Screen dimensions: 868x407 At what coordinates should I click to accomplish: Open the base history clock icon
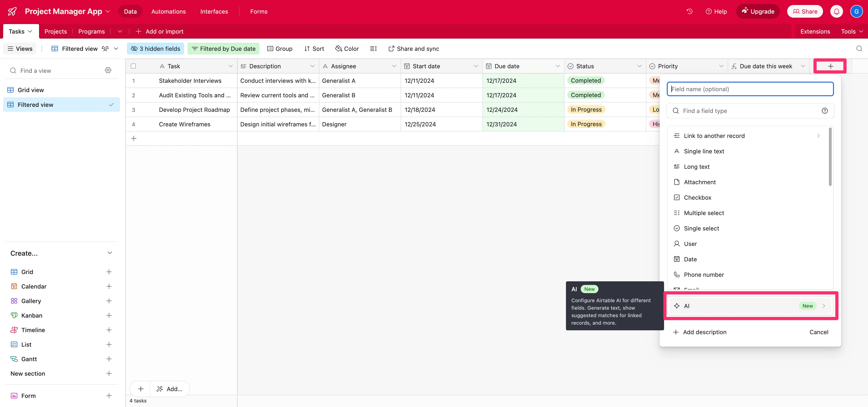click(689, 11)
